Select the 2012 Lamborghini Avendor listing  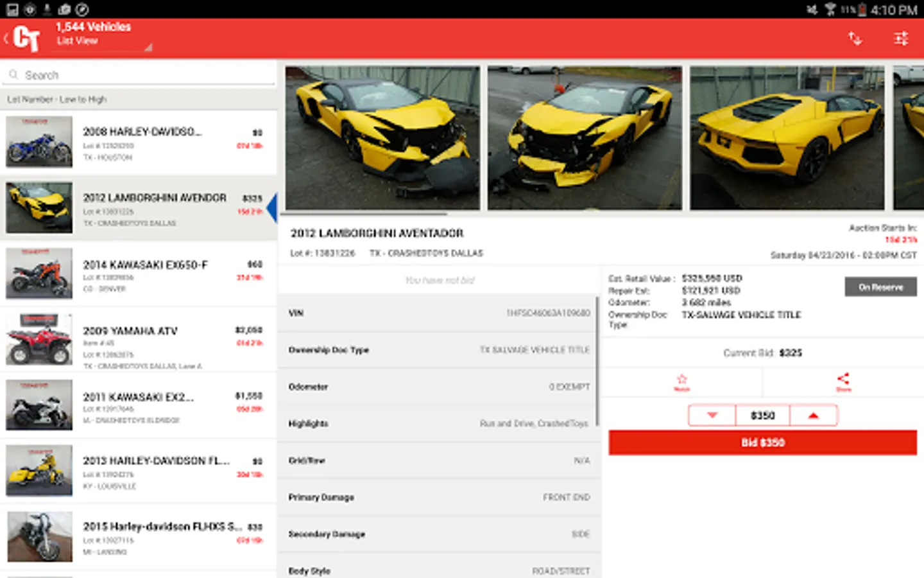click(139, 208)
